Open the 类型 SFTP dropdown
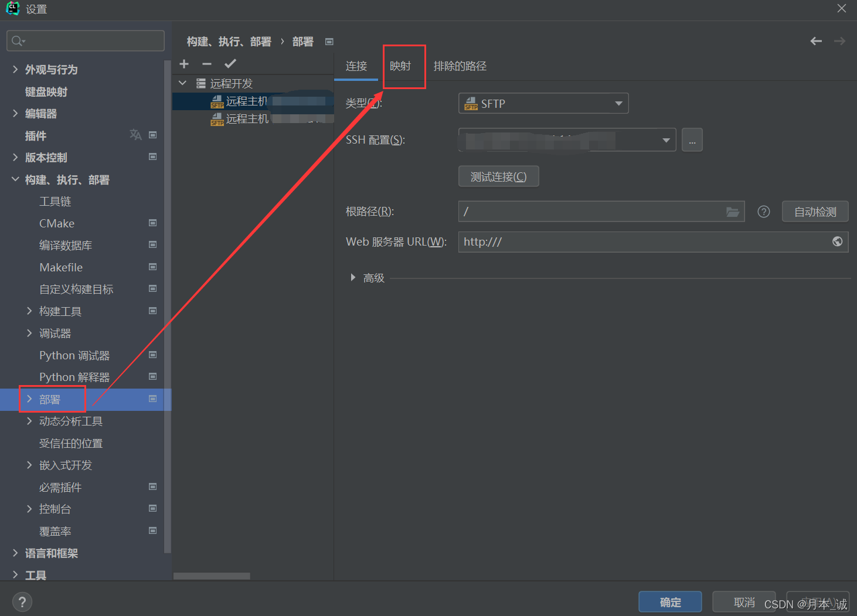 click(543, 103)
